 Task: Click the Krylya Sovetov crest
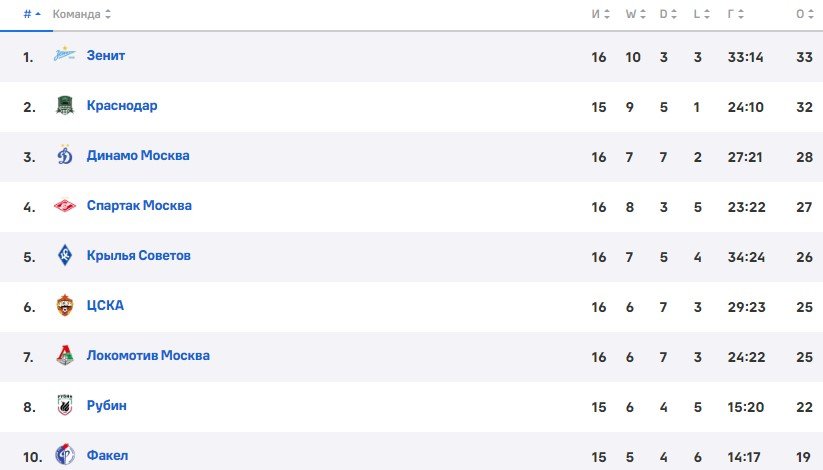[65, 256]
